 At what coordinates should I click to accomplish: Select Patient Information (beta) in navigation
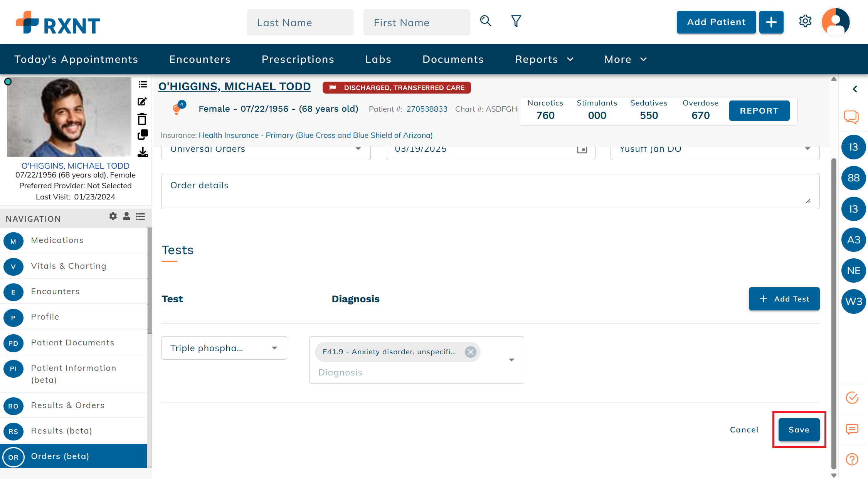74,374
